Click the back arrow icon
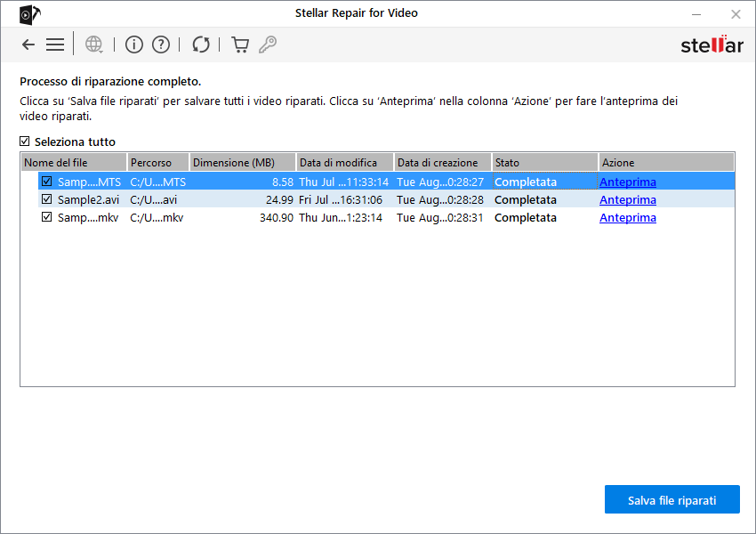This screenshot has height=534, width=756. click(x=28, y=44)
